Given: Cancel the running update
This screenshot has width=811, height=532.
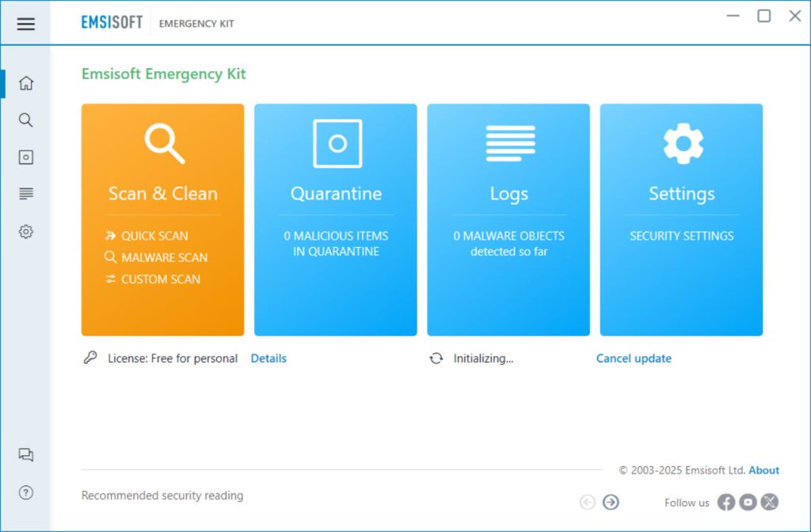Looking at the screenshot, I should coord(634,359).
